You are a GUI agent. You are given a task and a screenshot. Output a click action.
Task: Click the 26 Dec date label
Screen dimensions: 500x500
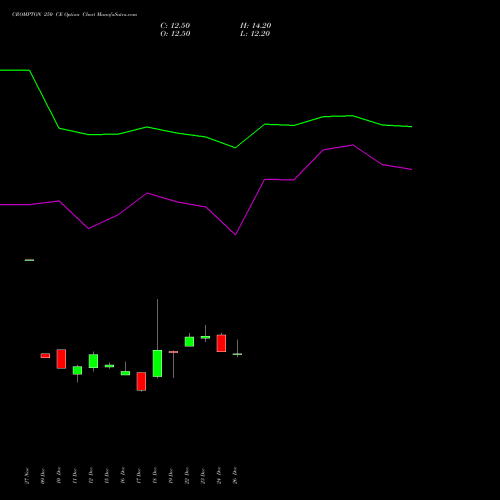[235, 476]
